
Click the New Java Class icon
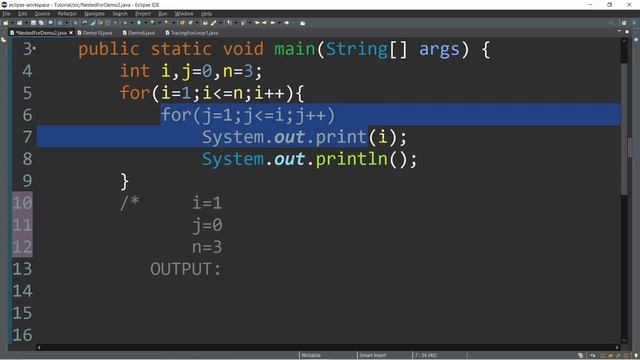pyautogui.click(x=190, y=23)
